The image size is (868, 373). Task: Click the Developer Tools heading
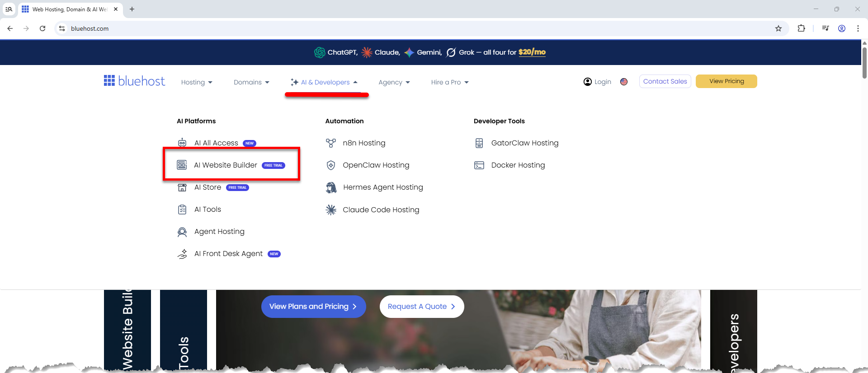[x=499, y=121]
